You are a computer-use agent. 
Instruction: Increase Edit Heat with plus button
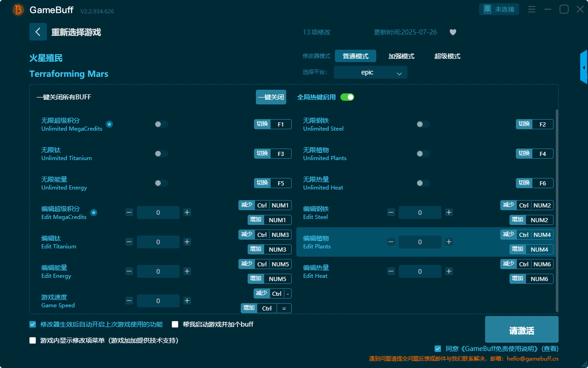tap(449, 271)
